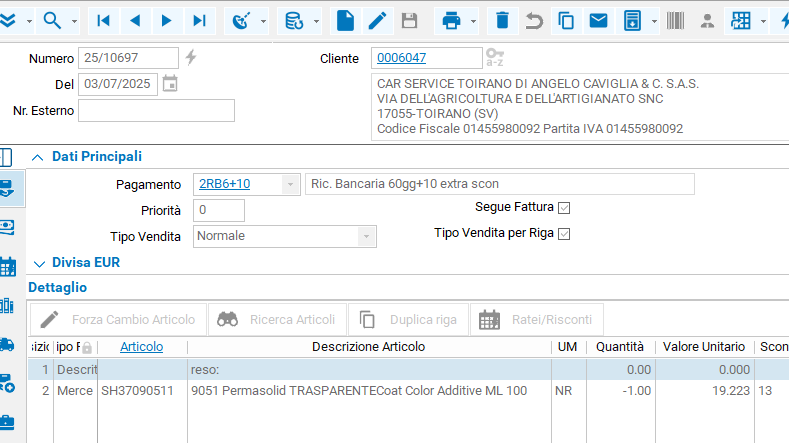Open the date picker calendar for Del

(170, 84)
